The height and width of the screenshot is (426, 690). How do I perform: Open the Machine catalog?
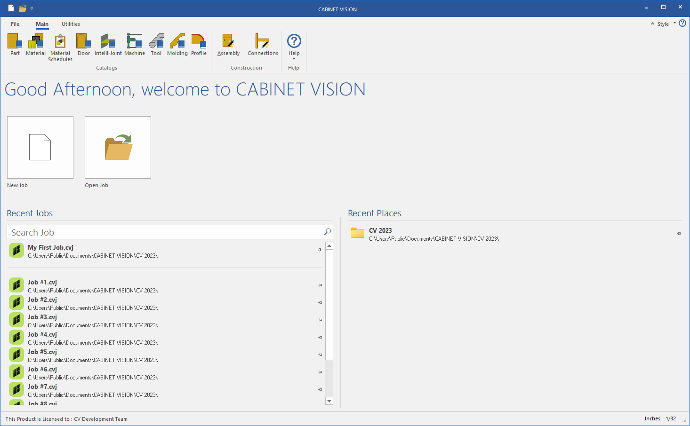[135, 44]
